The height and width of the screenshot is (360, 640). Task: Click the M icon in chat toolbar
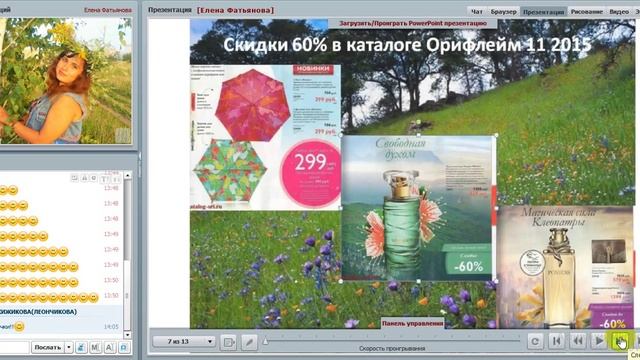(x=95, y=347)
